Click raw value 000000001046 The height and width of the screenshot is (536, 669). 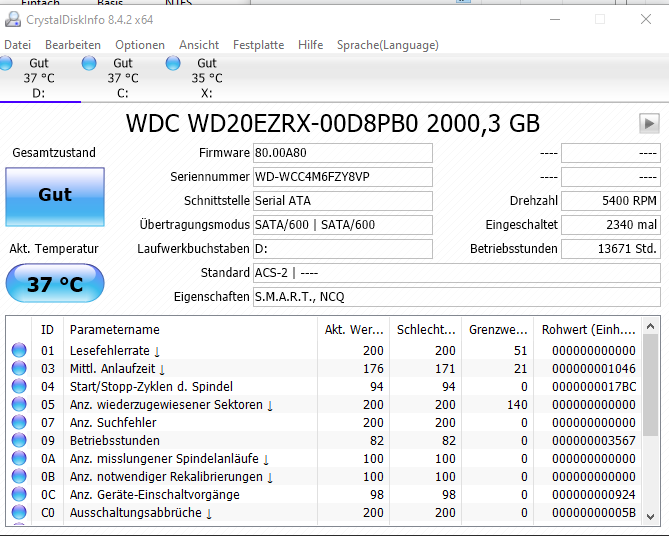click(x=593, y=368)
